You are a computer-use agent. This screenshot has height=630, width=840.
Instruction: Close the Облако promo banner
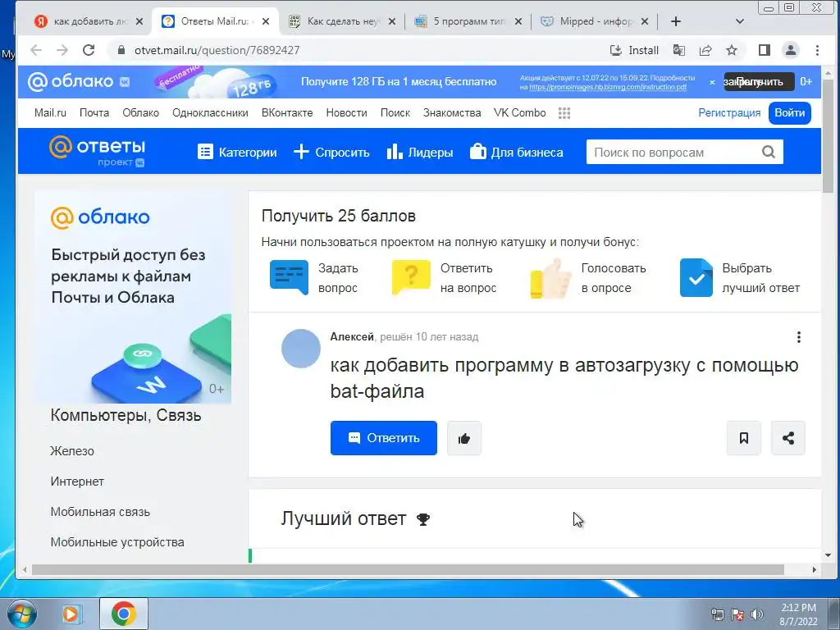[712, 82]
